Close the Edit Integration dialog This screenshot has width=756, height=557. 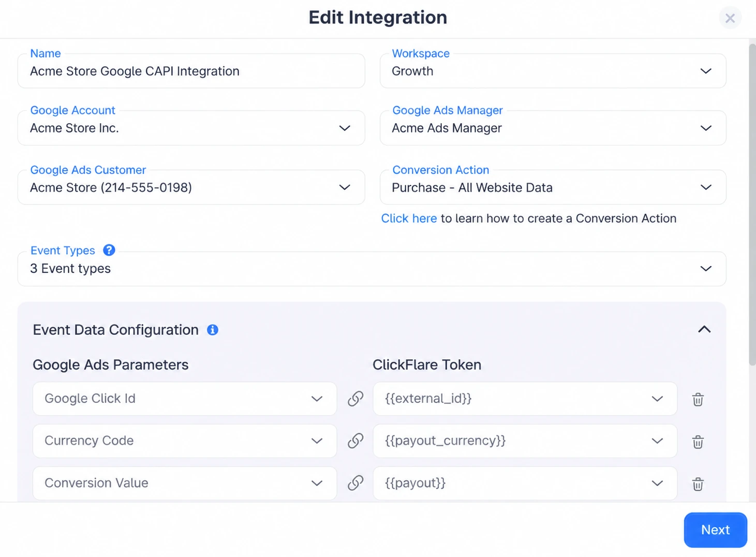tap(730, 18)
